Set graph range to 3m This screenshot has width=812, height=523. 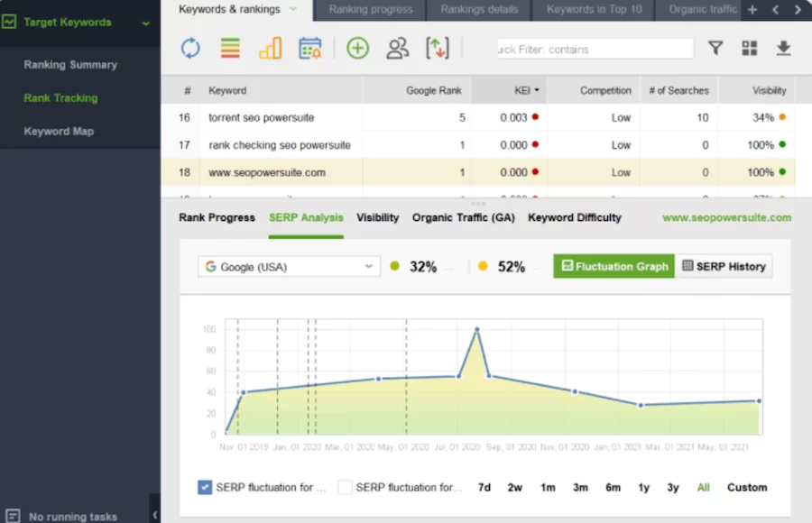pos(580,487)
